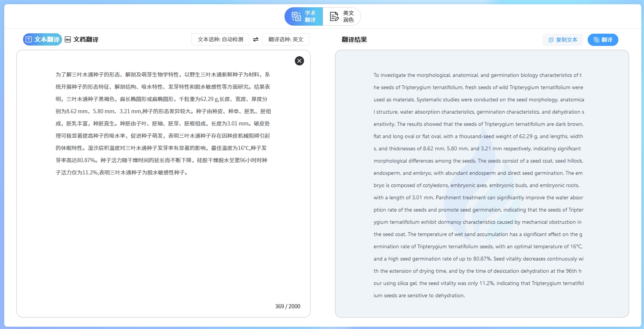Open the 翻译语种: 英文 dropdown
Viewport: 644px width, 329px height.
(x=286, y=39)
